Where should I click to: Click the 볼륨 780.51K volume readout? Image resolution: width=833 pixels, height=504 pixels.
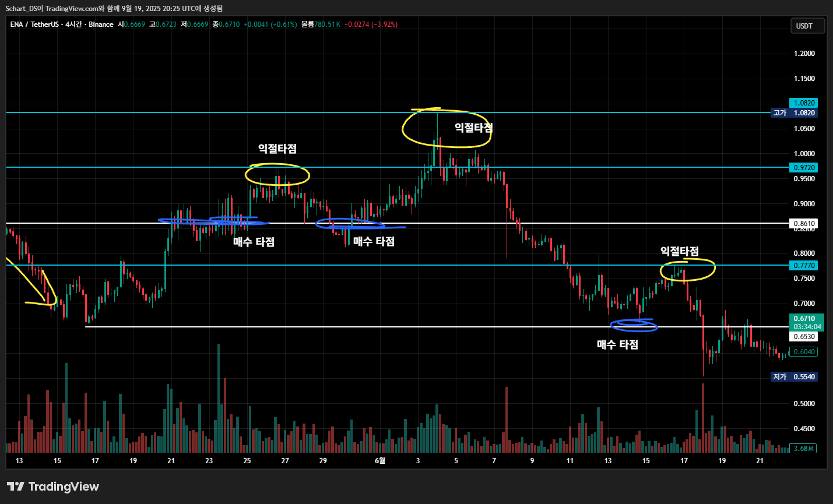[x=321, y=24]
